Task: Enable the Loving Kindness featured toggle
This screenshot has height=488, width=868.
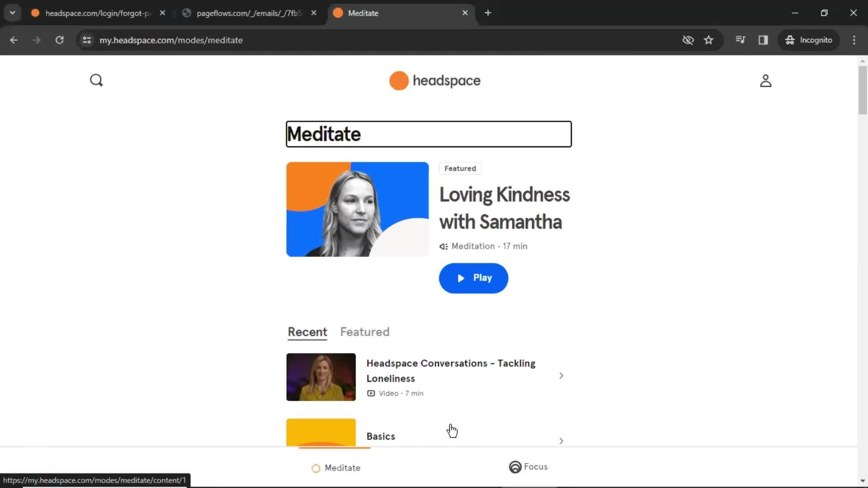Action: [460, 168]
